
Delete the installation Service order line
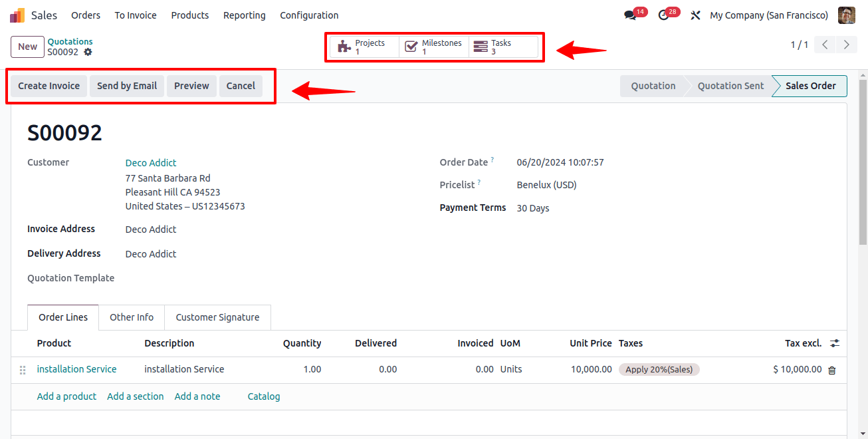832,370
